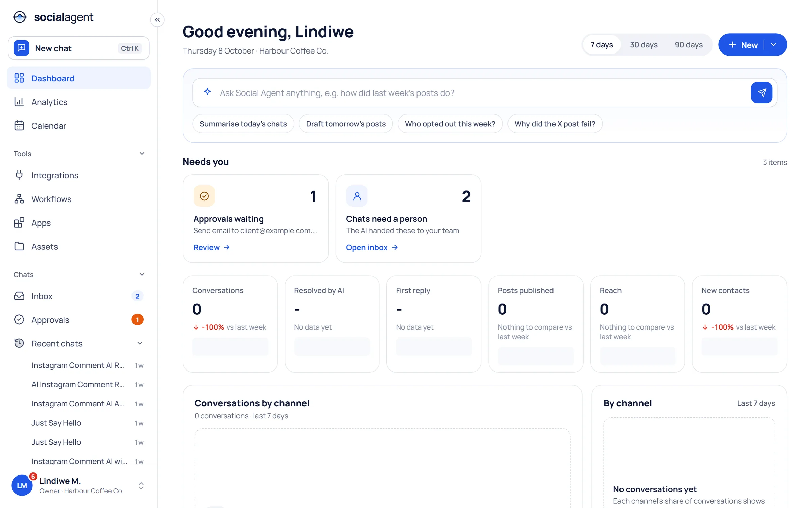Click the Approvals waiting check badge icon

click(204, 196)
